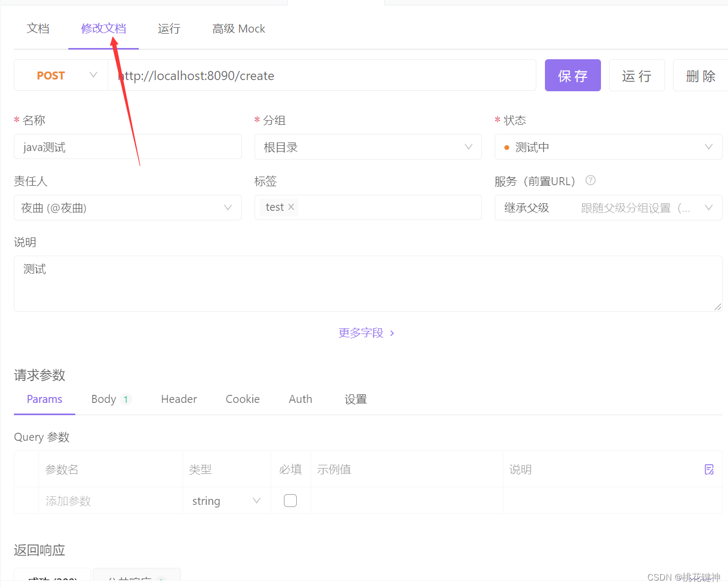
Task: Switch to 高级 Mock tab
Action: (239, 29)
